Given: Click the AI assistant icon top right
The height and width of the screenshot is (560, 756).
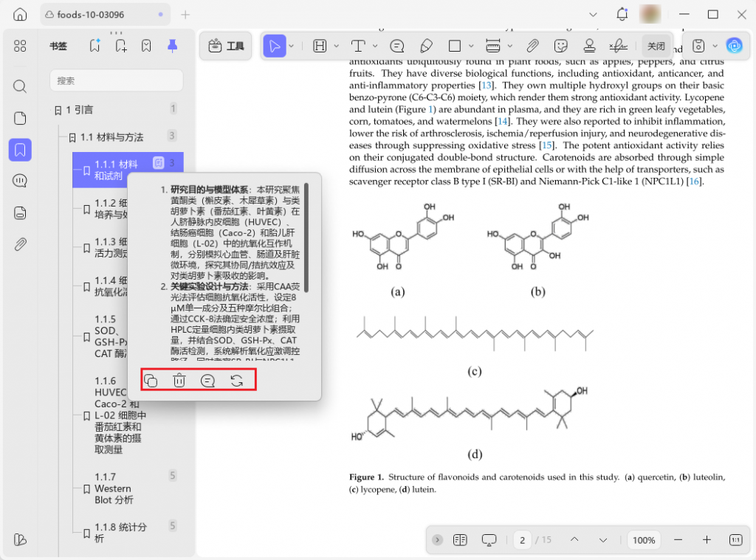Looking at the screenshot, I should (x=733, y=46).
